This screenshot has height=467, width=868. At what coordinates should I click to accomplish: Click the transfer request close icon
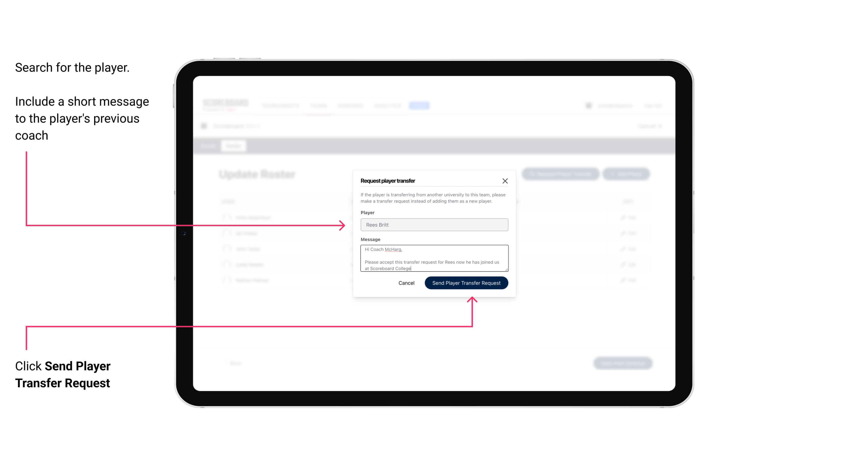[505, 180]
